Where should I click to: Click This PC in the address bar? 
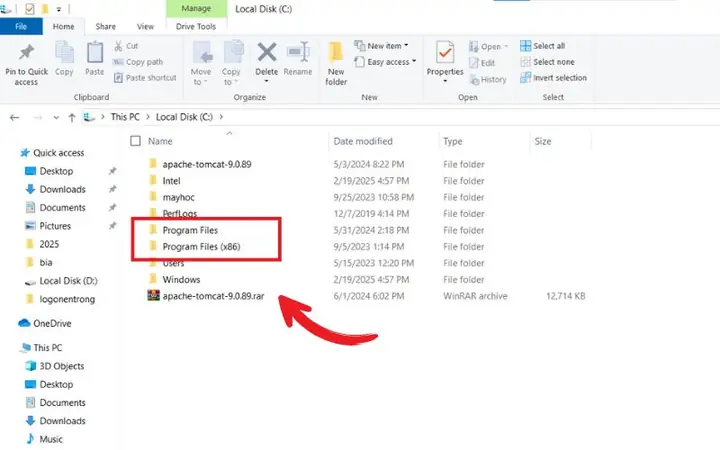125,117
